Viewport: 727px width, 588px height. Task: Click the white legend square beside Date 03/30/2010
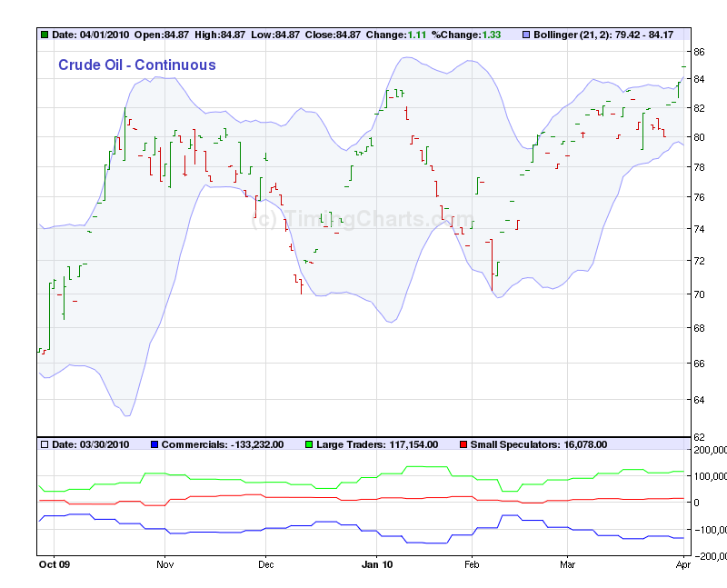[x=45, y=444]
